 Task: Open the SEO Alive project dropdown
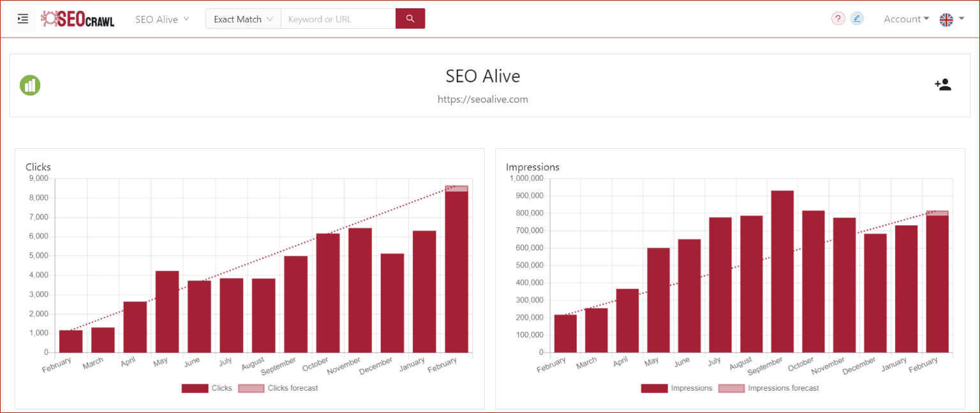162,19
